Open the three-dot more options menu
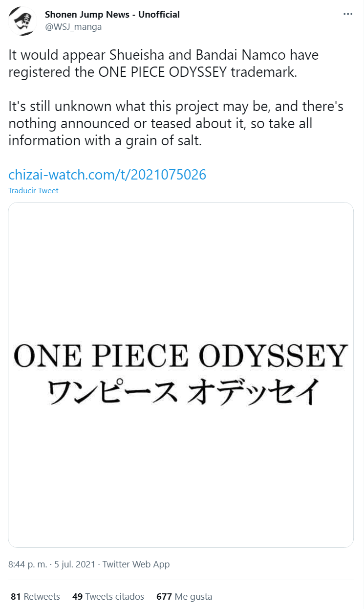 coord(348,14)
